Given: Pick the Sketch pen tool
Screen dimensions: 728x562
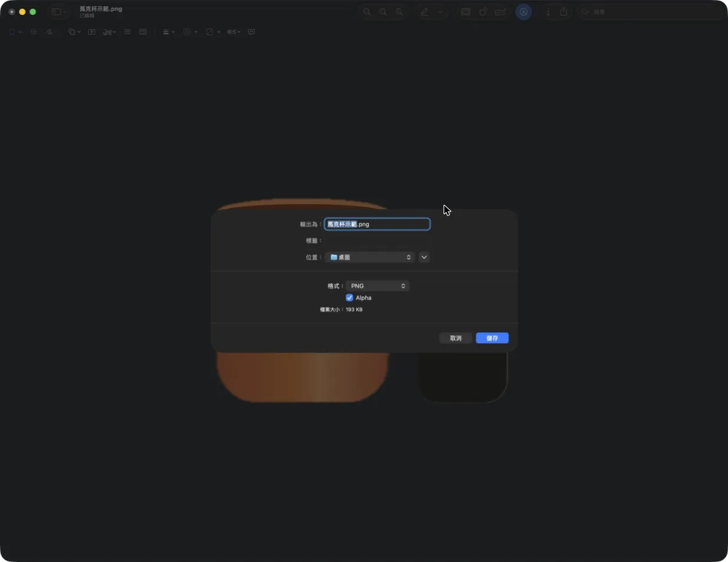Looking at the screenshot, I should pyautogui.click(x=50, y=32).
